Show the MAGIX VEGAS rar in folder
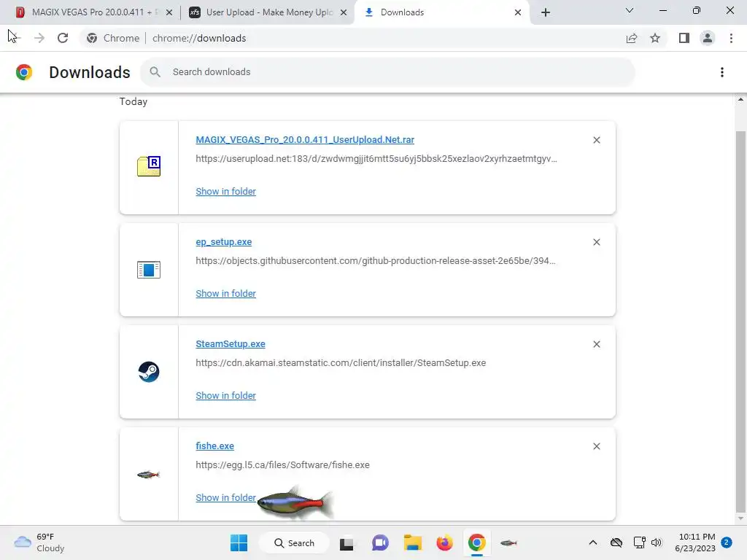Screen dimensions: 747x560 click(226, 192)
